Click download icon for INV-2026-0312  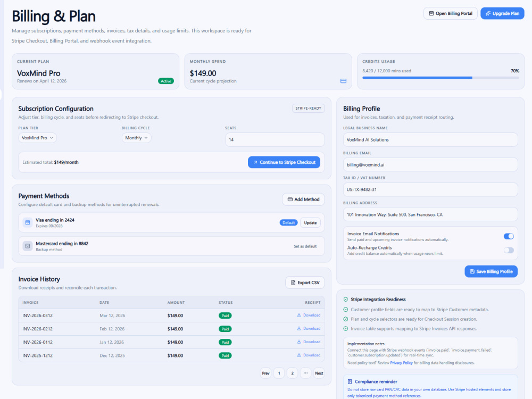click(x=299, y=315)
